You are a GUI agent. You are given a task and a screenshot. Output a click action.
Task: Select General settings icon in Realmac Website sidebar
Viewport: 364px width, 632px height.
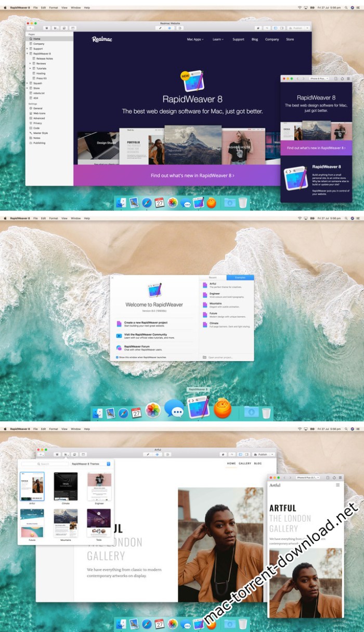point(30,108)
